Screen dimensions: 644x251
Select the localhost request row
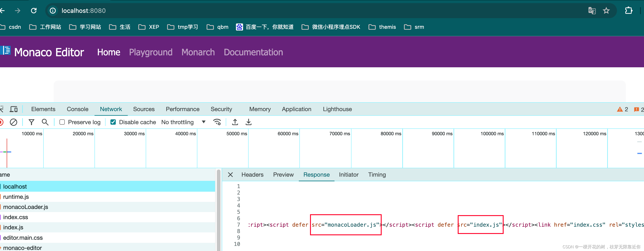108,186
